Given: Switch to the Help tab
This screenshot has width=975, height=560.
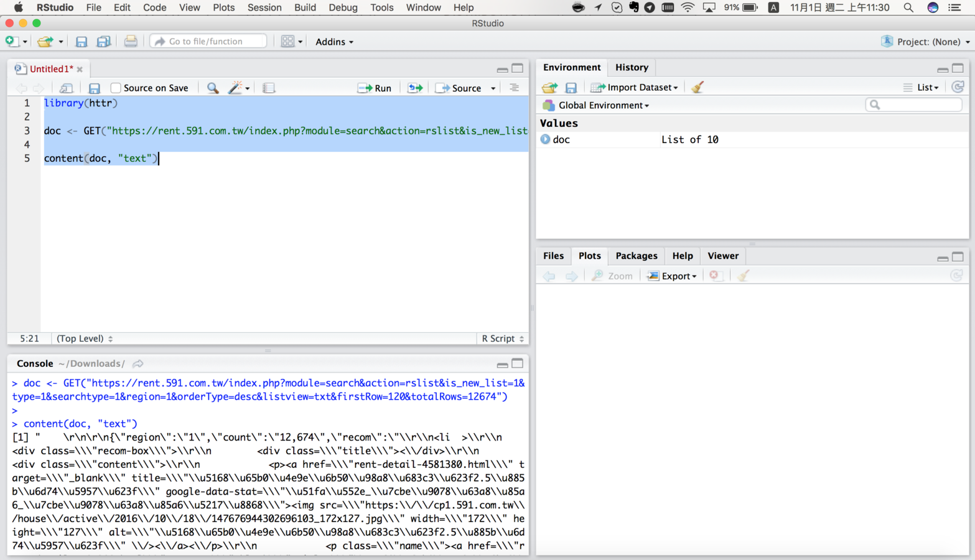Looking at the screenshot, I should coord(682,256).
